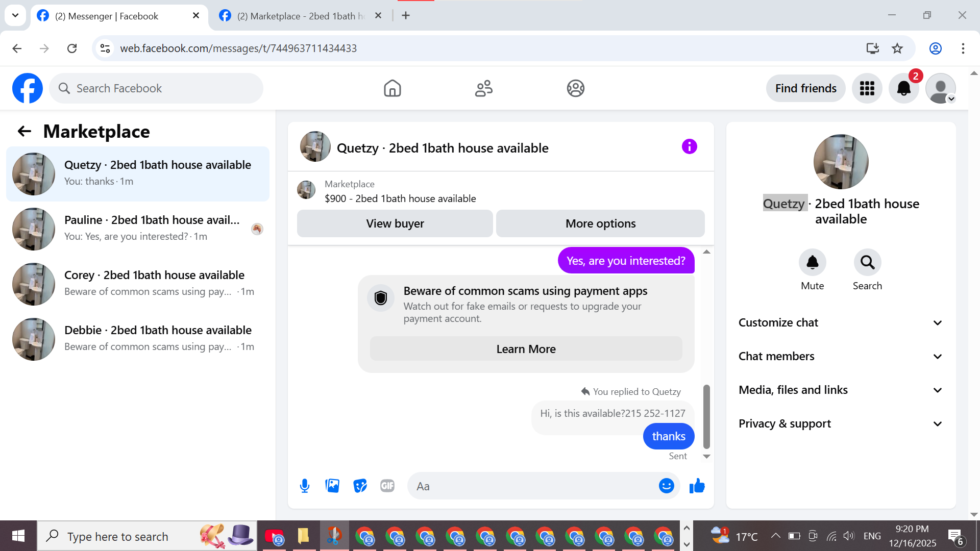980x551 pixels.
Task: Expand Chat members section
Action: [841, 357]
